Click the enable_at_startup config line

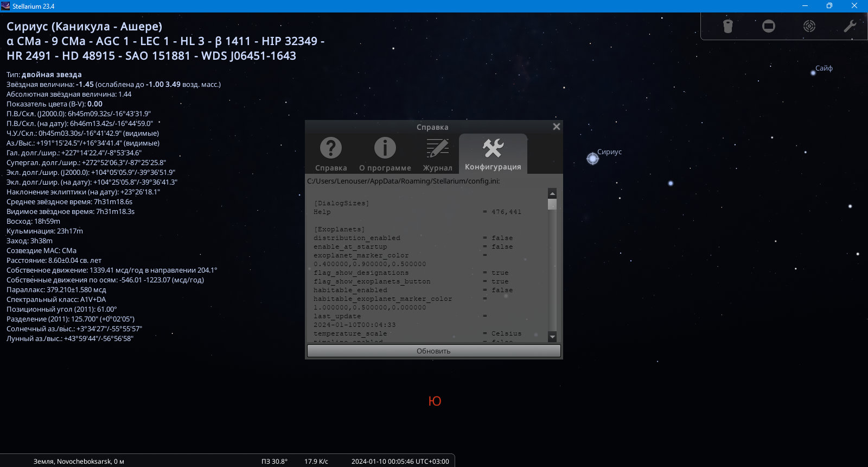coord(413,247)
